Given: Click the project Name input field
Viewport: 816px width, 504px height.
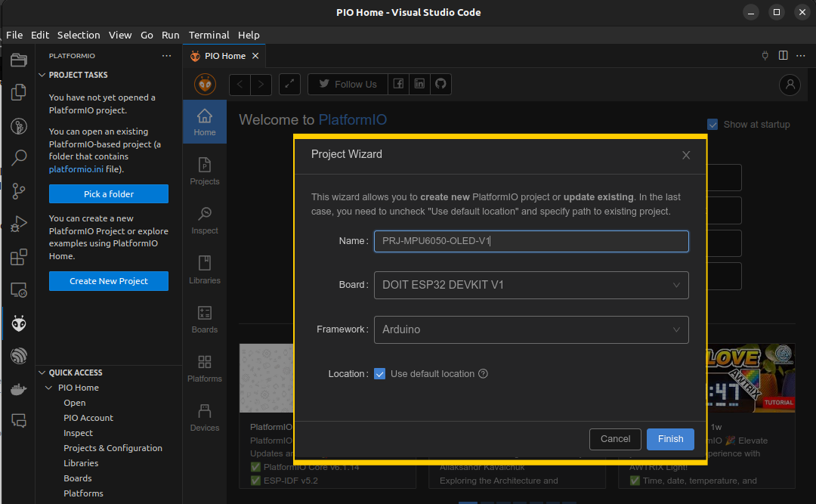Looking at the screenshot, I should point(531,241).
